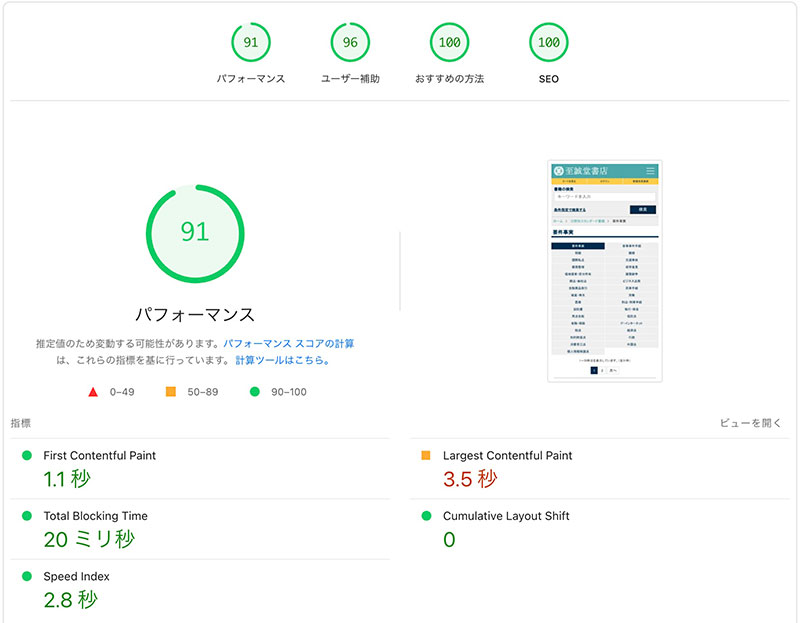Open the 計算ツールはこちら link
This screenshot has height=623, width=800.
[282, 360]
